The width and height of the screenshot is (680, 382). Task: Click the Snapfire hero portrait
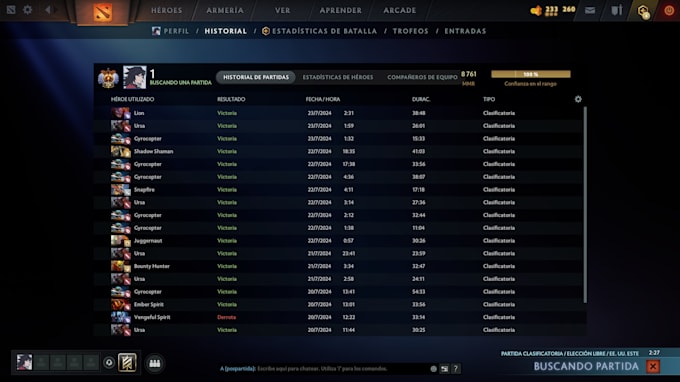(x=121, y=189)
